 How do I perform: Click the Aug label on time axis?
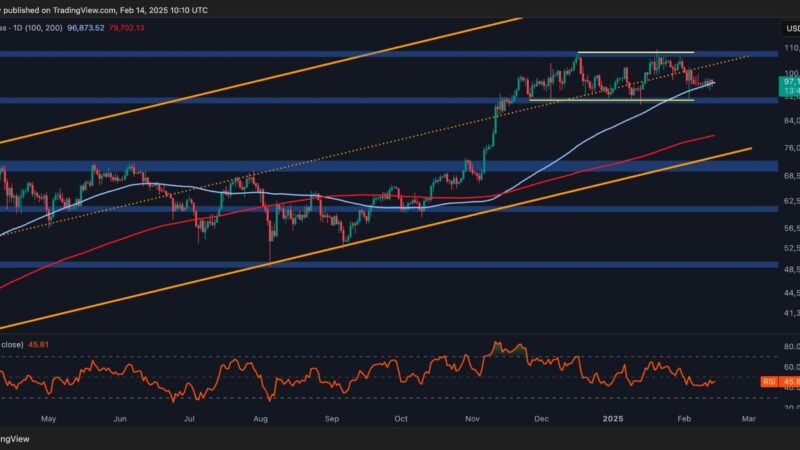(x=260, y=419)
